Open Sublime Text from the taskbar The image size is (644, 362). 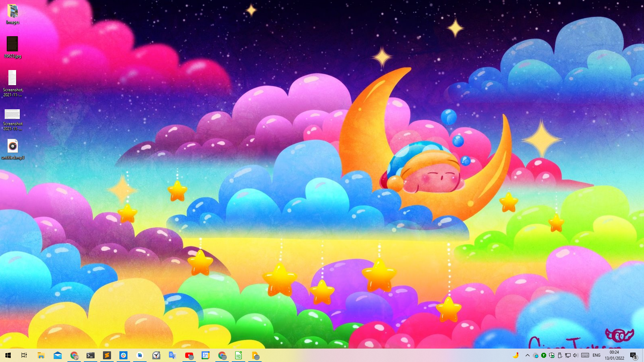pyautogui.click(x=107, y=355)
